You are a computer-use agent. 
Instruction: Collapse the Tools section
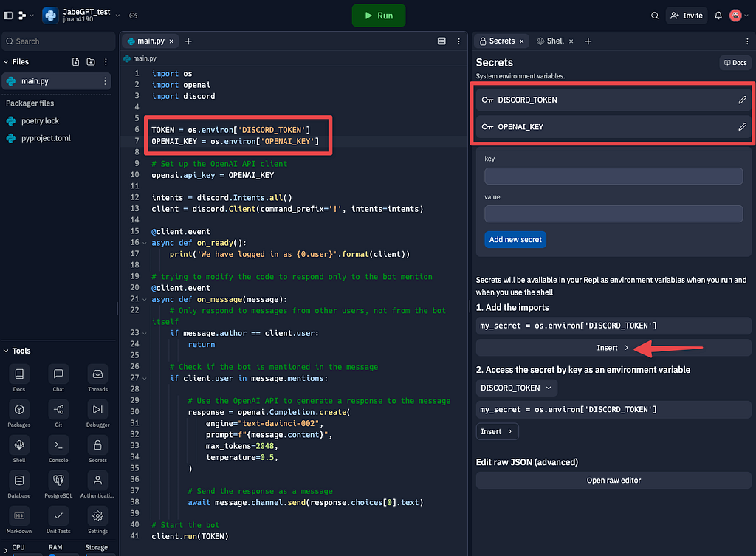pos(6,351)
